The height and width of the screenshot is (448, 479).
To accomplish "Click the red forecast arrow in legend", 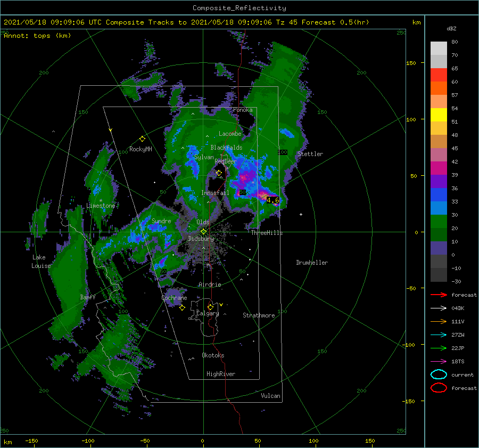I will coord(439,295).
